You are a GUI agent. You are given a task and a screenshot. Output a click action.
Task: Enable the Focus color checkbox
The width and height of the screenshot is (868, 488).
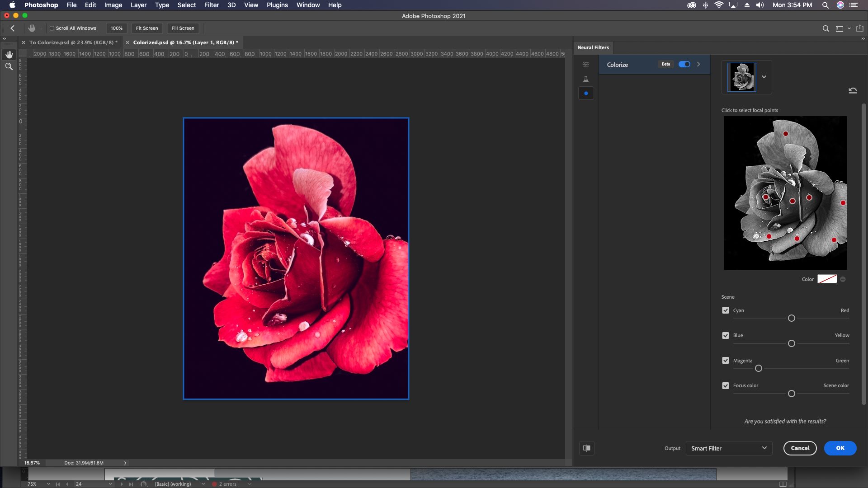726,385
